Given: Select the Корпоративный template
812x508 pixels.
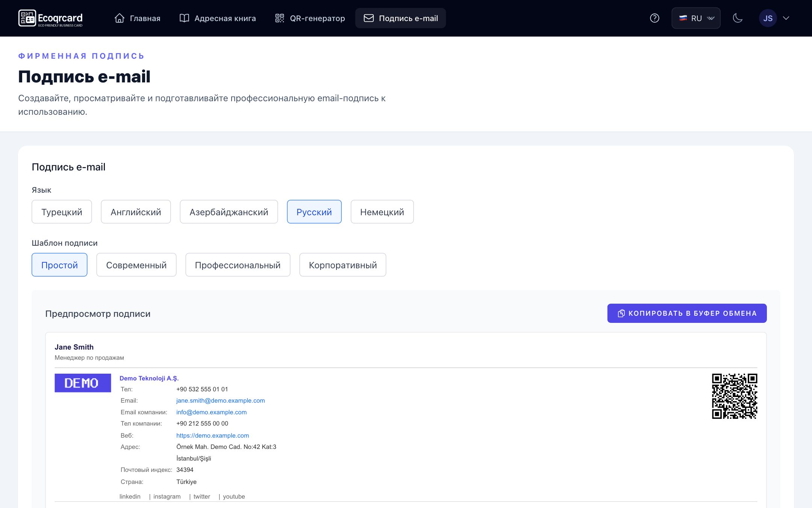Looking at the screenshot, I should [x=343, y=265].
